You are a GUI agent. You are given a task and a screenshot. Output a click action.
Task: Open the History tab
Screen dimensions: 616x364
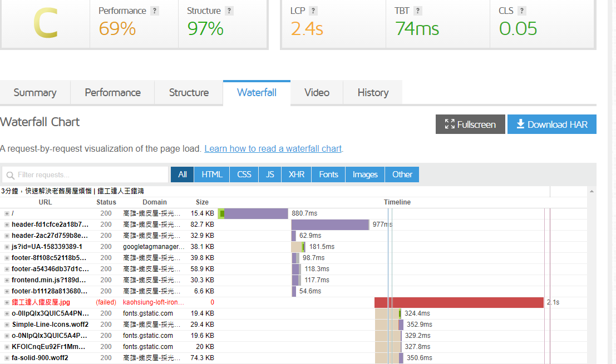click(x=373, y=93)
